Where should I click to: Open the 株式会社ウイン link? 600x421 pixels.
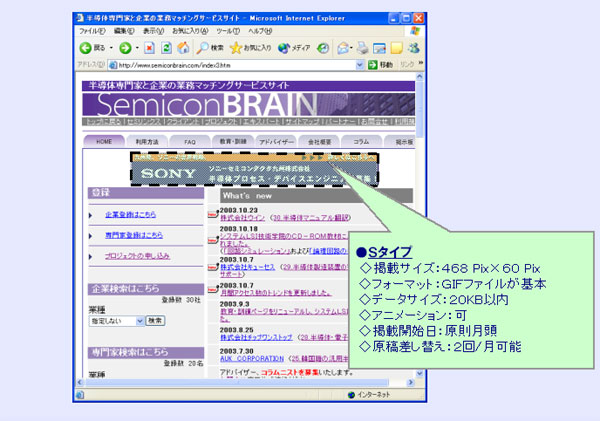[x=242, y=217]
